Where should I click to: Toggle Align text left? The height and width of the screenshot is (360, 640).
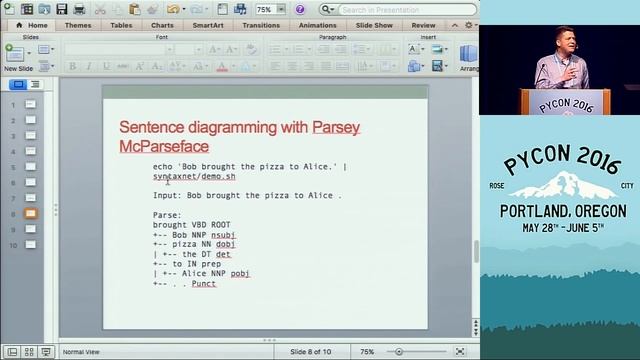275,66
